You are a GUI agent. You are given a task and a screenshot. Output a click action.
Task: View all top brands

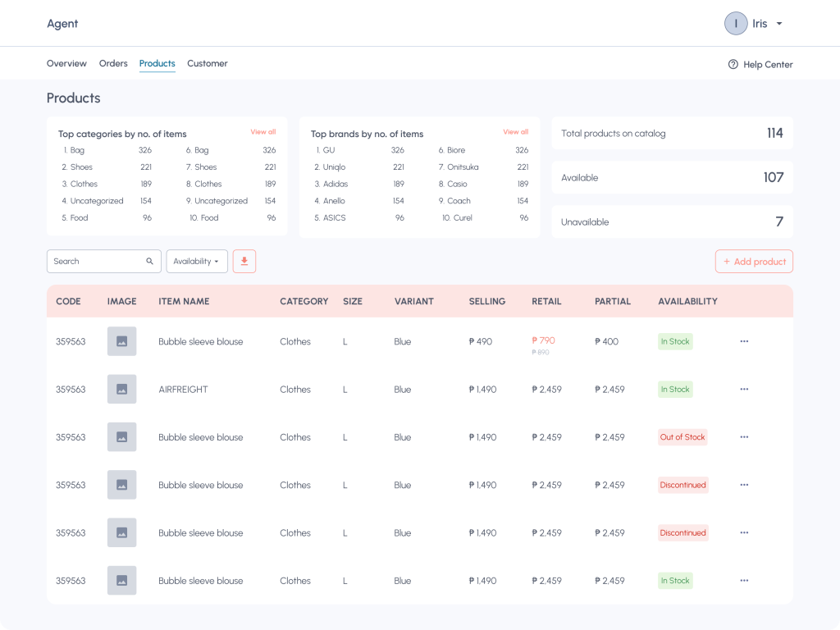[x=515, y=132]
